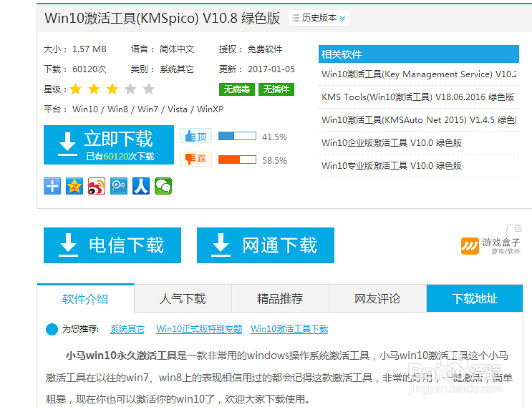Open the Win10激活工具下载 link

(x=289, y=329)
